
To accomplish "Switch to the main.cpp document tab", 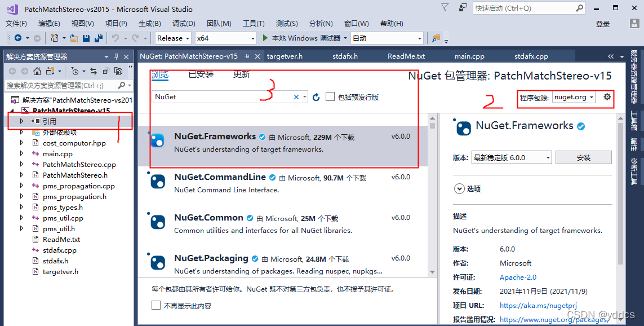I will [469, 56].
